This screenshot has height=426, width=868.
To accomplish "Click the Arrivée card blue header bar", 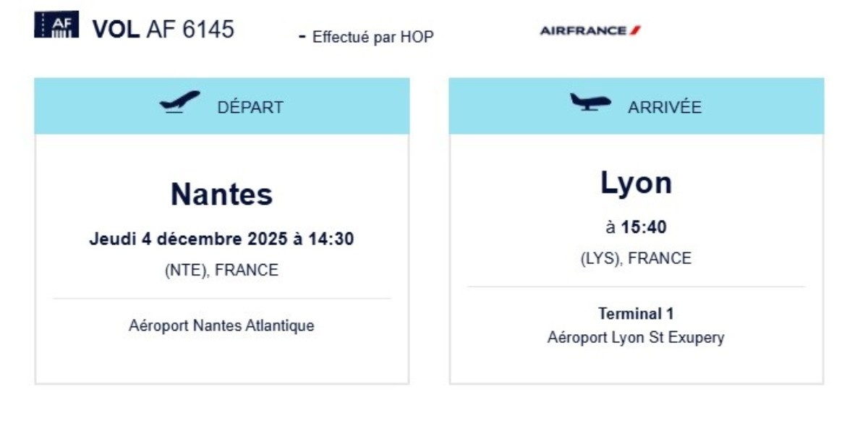I will [636, 106].
